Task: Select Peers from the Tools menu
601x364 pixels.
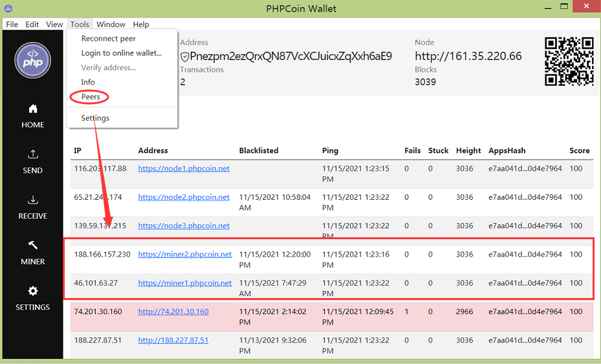Action: (x=91, y=97)
